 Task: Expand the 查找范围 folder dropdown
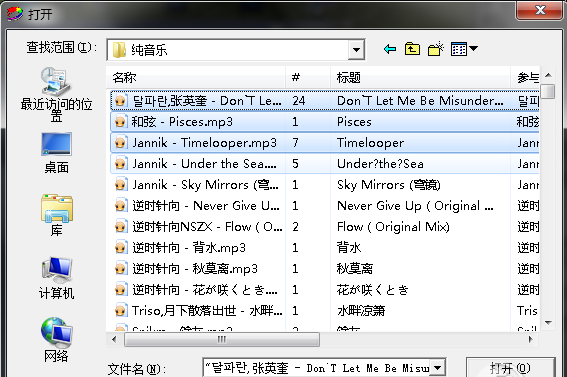click(x=356, y=50)
